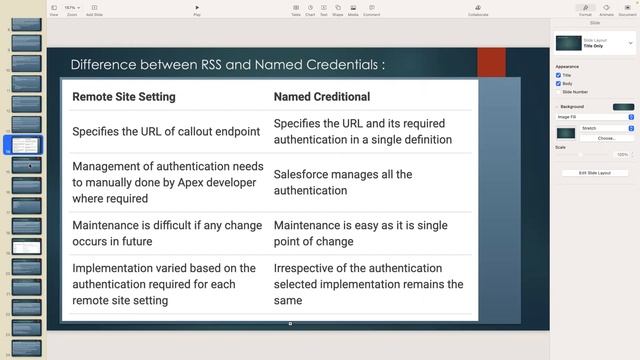This screenshot has width=640, height=360.
Task: Insert a Chart from the toolbar
Action: 310,8
